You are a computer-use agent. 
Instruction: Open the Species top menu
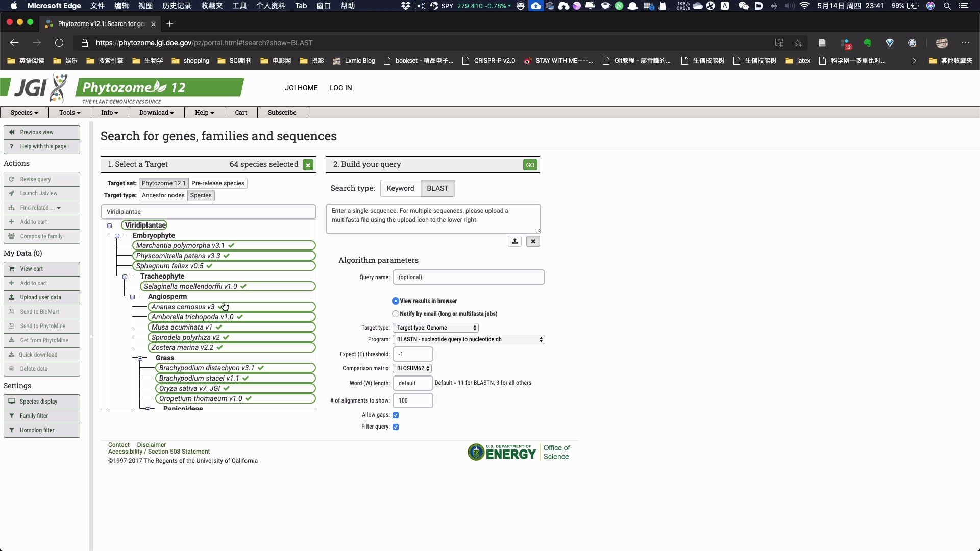pyautogui.click(x=24, y=112)
